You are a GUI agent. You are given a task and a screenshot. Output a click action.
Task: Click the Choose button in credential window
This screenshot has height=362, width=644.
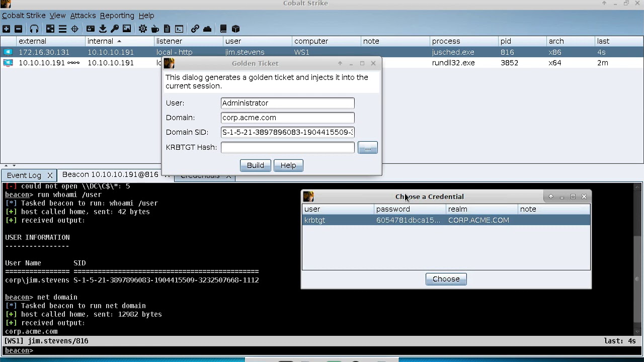pos(446,279)
